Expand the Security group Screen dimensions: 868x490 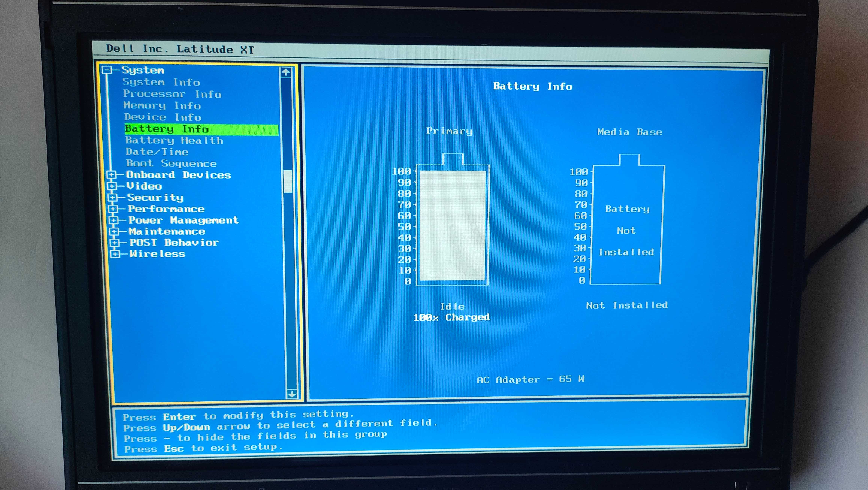click(x=113, y=197)
